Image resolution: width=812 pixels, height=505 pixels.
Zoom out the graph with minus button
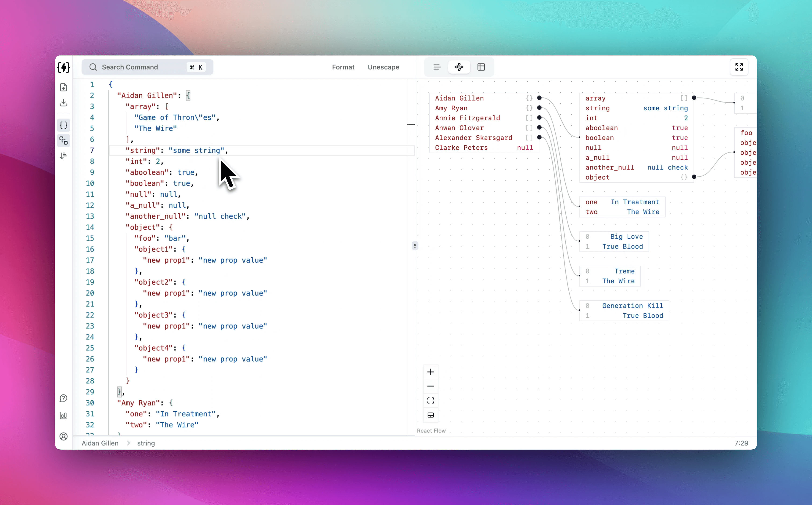(x=431, y=386)
